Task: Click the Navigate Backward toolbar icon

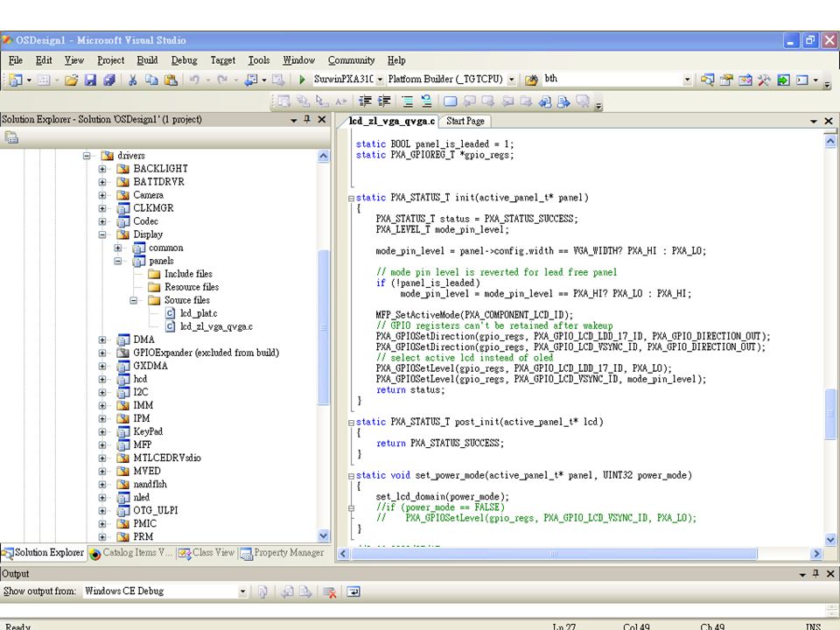Action: 251,80
